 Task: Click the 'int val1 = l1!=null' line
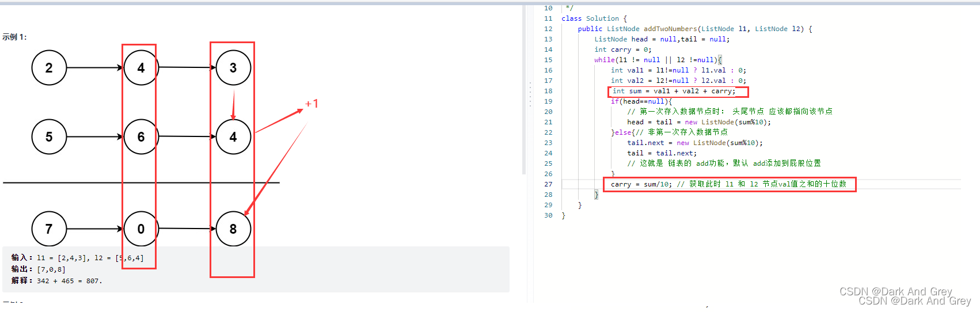pos(679,70)
